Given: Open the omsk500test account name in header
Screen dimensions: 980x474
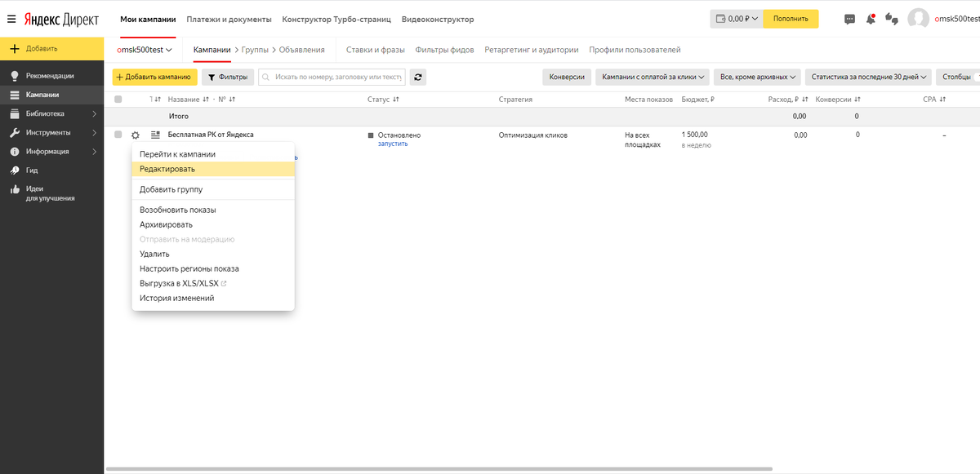Looking at the screenshot, I should coord(956,19).
